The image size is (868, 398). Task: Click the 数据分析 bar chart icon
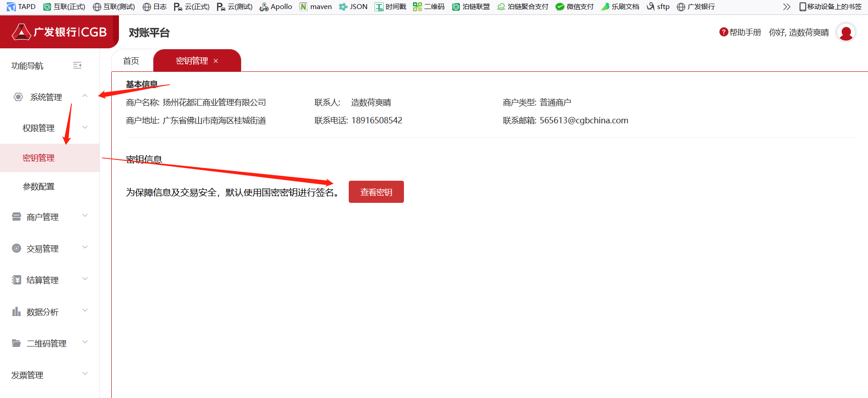click(x=17, y=312)
